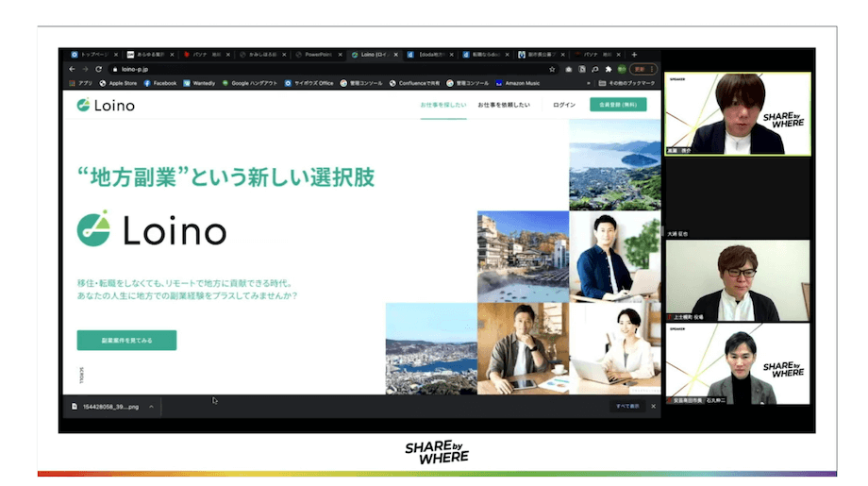This screenshot has width=868, height=486.
Task: Open a new browser tab with plus
Action: point(634,55)
